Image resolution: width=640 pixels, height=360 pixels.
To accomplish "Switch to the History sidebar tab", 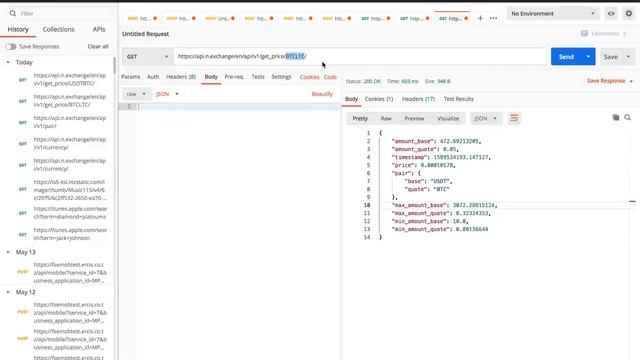I will (18, 29).
